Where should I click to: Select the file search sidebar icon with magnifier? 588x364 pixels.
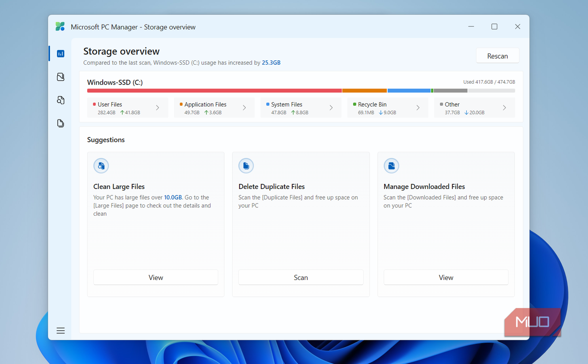point(60,100)
